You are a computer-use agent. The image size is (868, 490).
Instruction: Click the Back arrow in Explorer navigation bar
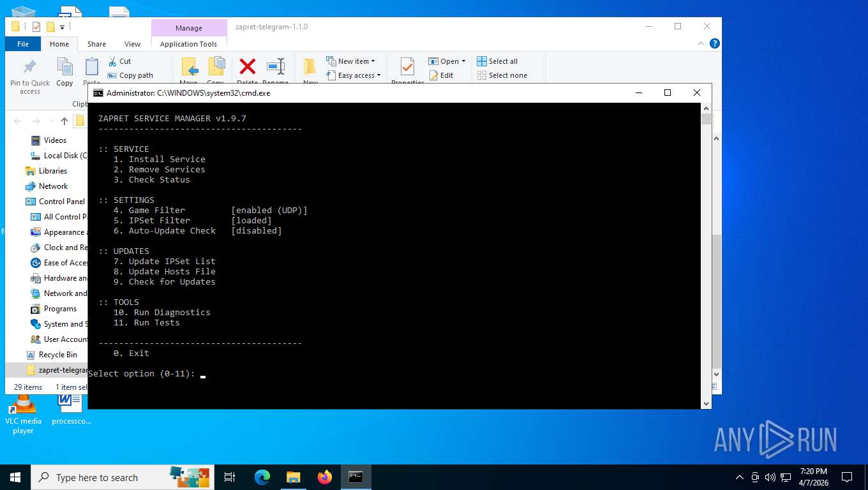[x=18, y=121]
